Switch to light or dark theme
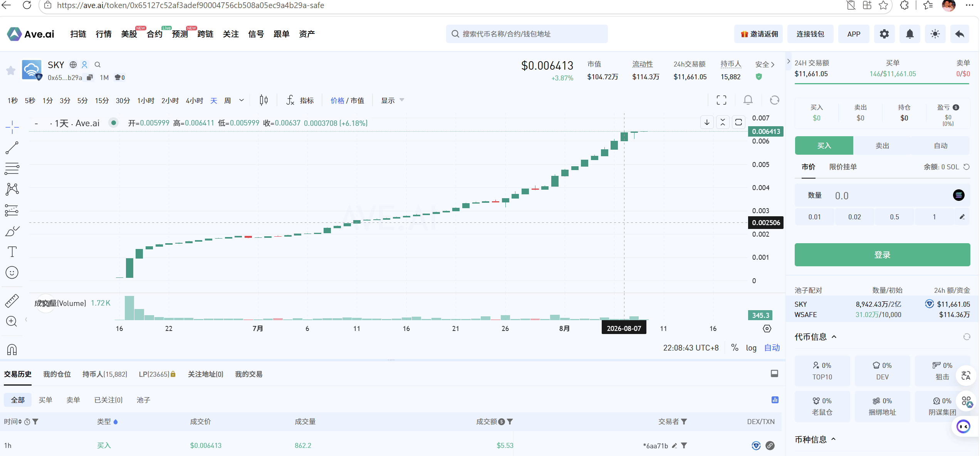Image resolution: width=980 pixels, height=456 pixels. 935,34
